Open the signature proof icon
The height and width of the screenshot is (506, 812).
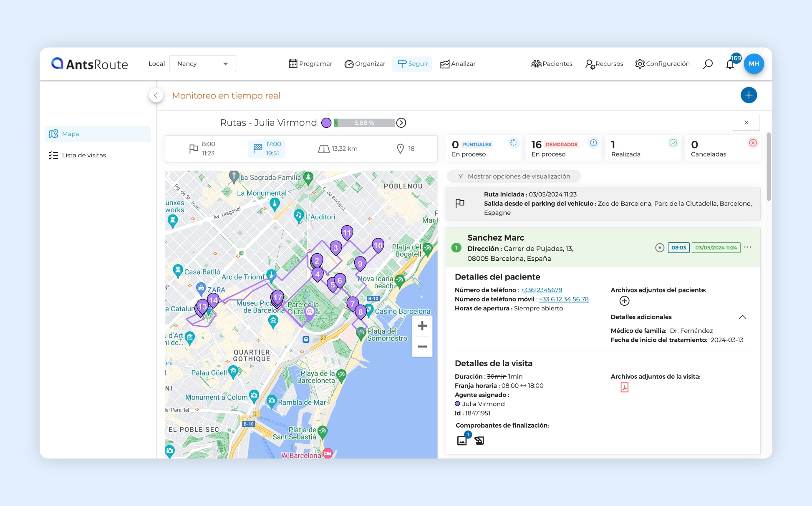point(479,441)
